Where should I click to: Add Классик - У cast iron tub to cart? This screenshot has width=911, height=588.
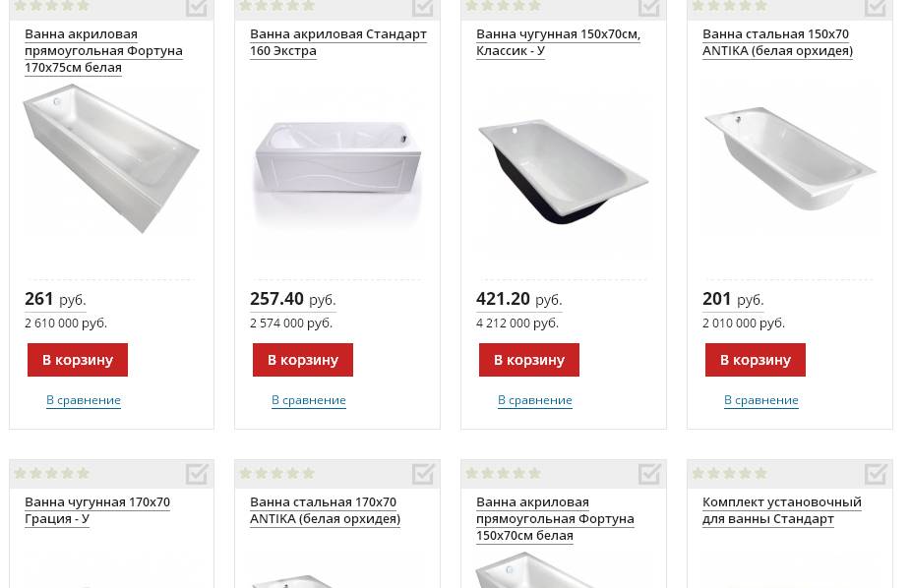coord(529,360)
